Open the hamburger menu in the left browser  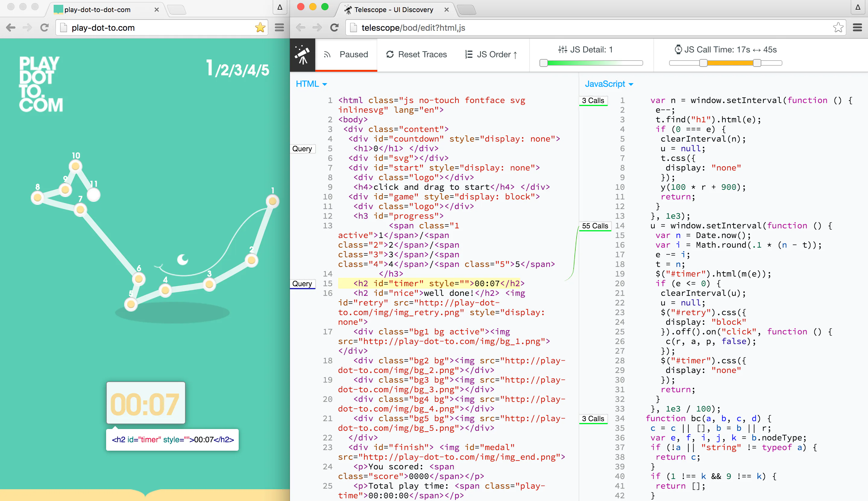click(x=279, y=27)
